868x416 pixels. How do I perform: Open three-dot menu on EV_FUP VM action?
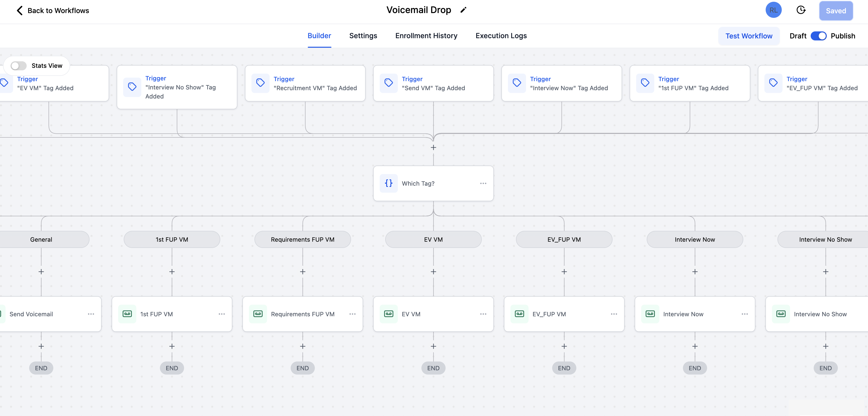614,314
